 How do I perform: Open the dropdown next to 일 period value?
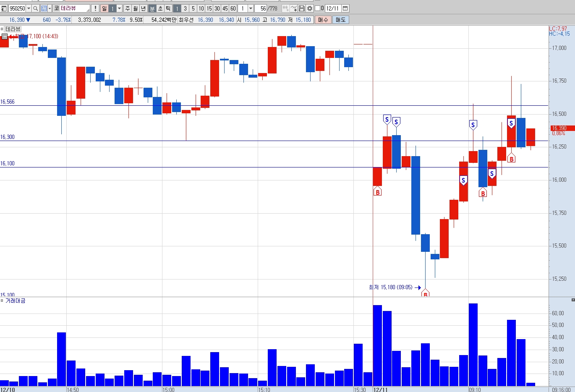point(119,8)
